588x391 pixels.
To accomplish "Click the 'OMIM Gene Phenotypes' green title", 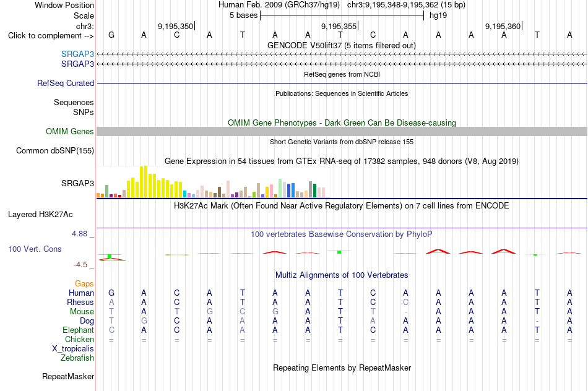I will (342, 122).
